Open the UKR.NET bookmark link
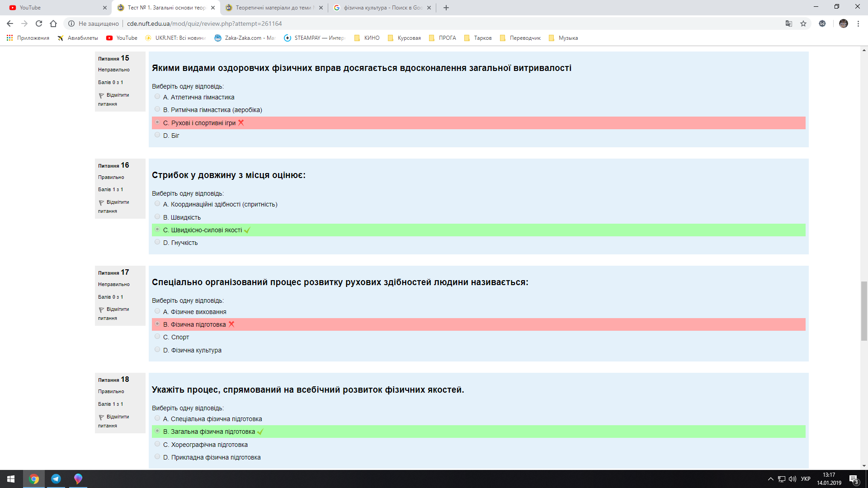Image resolution: width=868 pixels, height=488 pixels. pos(175,38)
